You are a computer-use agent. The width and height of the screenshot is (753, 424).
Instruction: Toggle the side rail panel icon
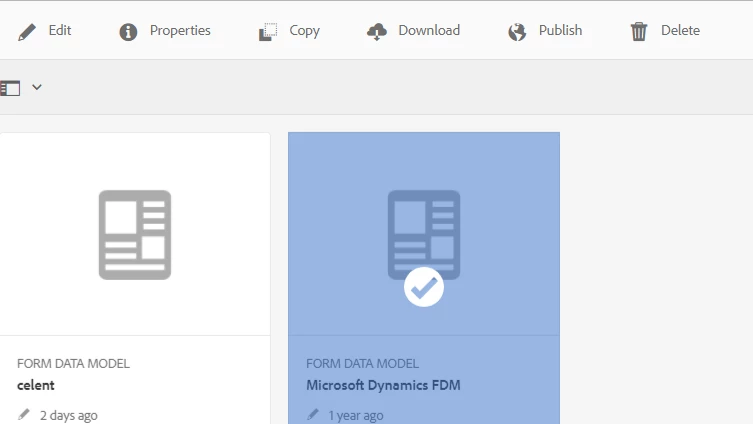pyautogui.click(x=10, y=88)
